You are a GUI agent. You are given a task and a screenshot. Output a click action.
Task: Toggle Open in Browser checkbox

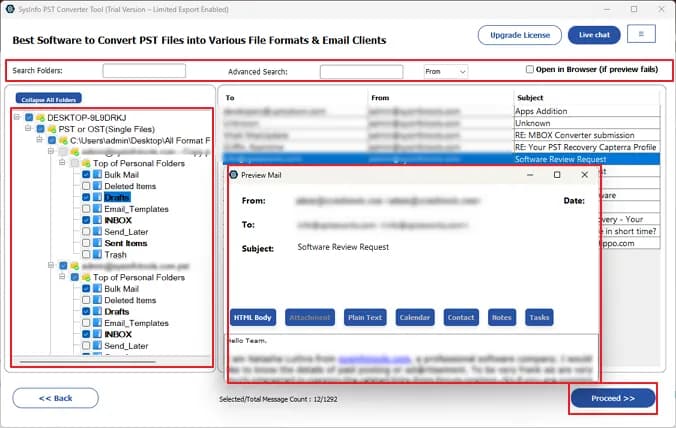530,69
